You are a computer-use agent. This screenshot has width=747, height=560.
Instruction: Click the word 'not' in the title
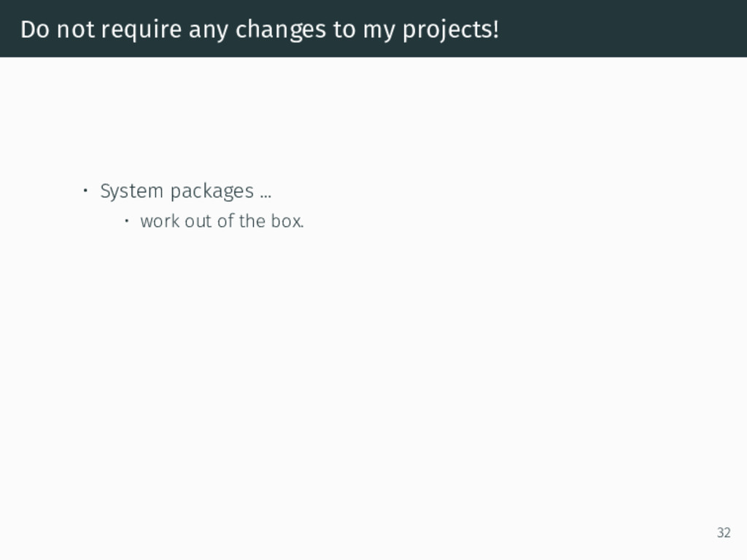75,29
